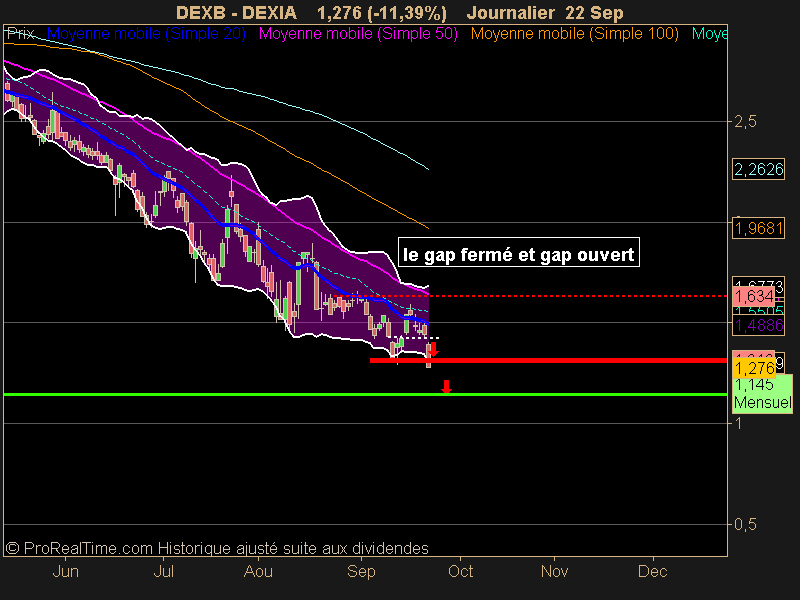Screen dimensions: 800x600
Task: Click the ProRealTime.com copyright text
Action: point(217,548)
